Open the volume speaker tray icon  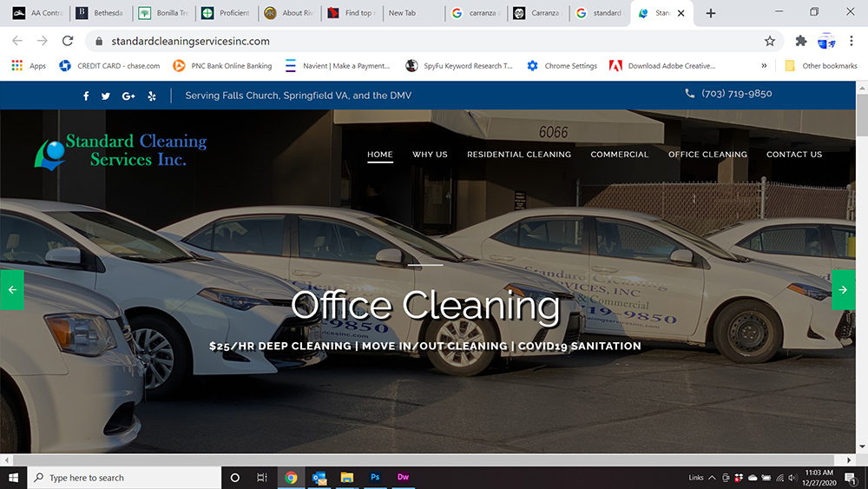pyautogui.click(x=792, y=478)
